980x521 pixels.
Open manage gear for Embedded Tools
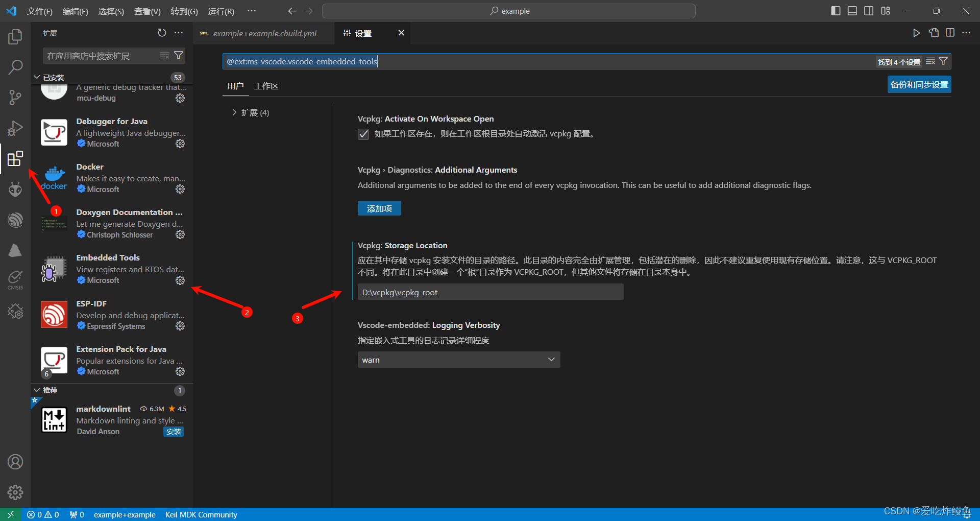180,280
